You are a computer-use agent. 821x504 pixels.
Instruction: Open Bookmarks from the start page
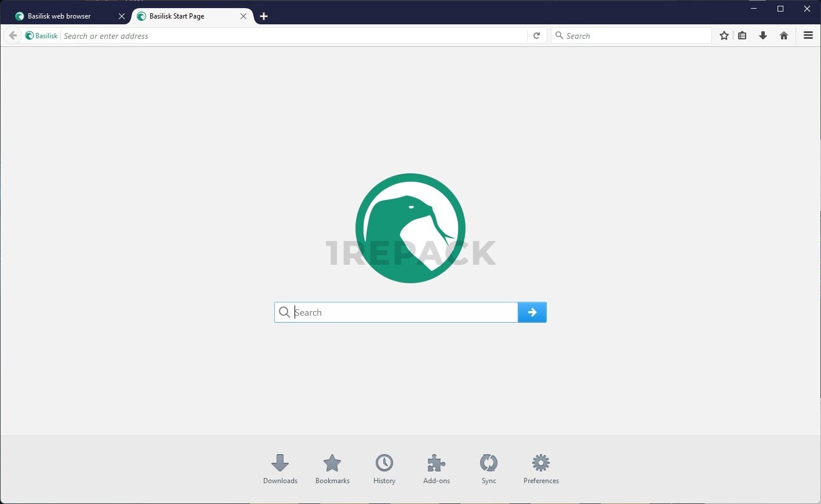(x=332, y=469)
